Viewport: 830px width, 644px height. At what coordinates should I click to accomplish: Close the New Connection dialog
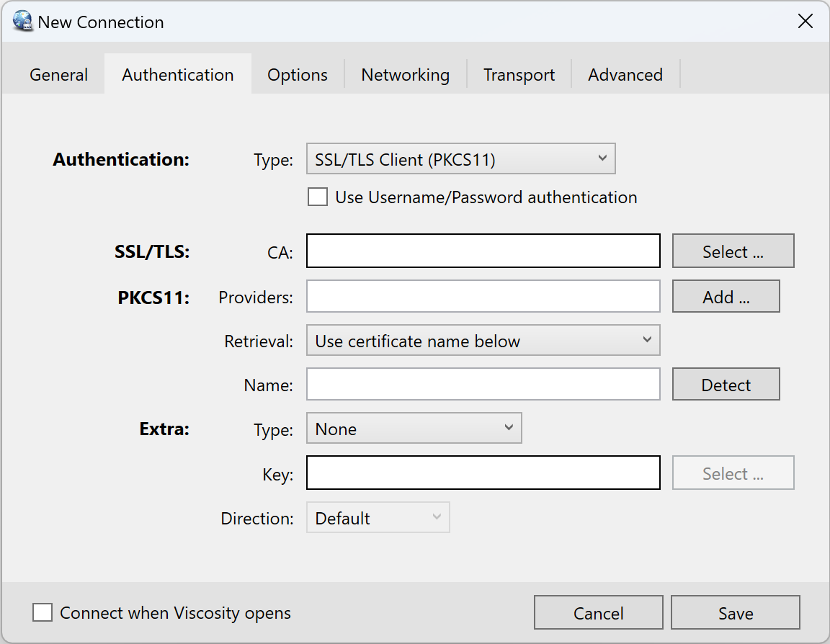(x=805, y=22)
